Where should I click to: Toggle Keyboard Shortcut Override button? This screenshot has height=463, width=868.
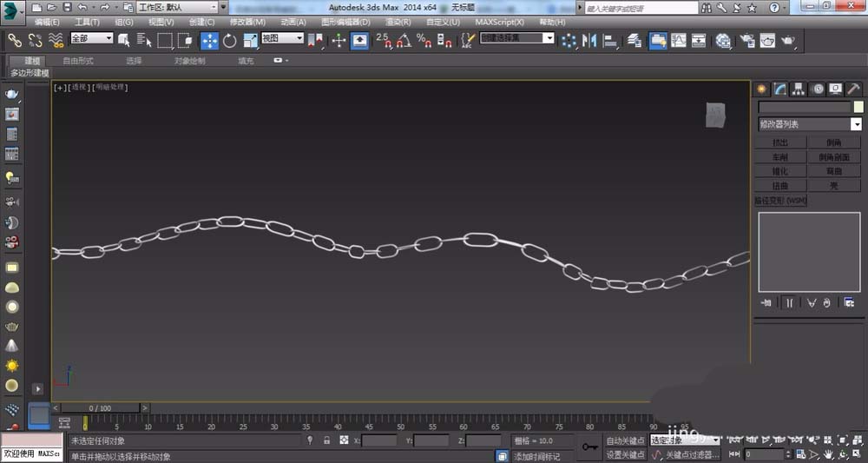(x=359, y=41)
